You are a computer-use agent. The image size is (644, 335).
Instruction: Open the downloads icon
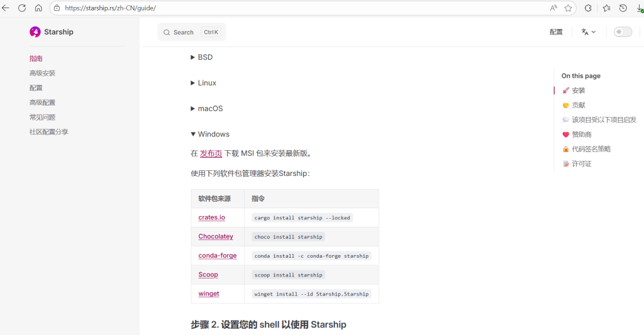coord(640,8)
